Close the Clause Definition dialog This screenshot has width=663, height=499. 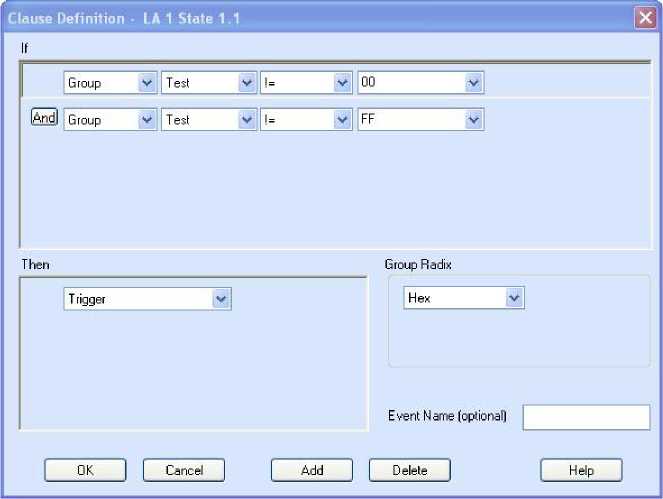[645, 18]
